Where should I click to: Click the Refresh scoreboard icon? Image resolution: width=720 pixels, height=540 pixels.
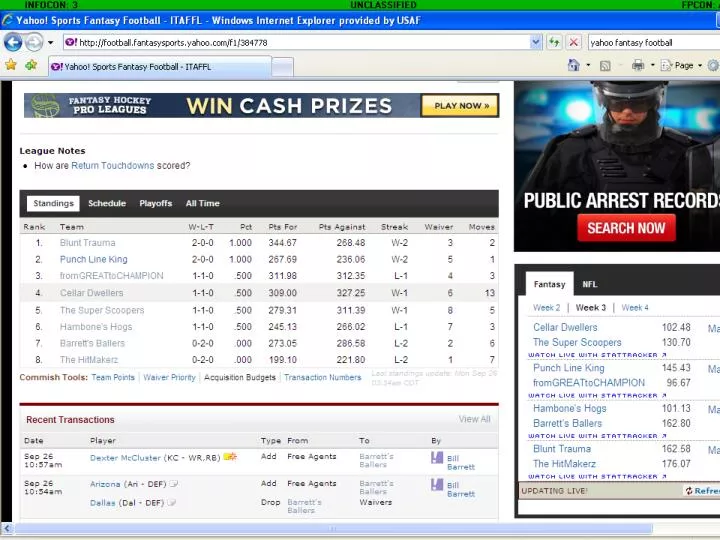pyautogui.click(x=689, y=491)
